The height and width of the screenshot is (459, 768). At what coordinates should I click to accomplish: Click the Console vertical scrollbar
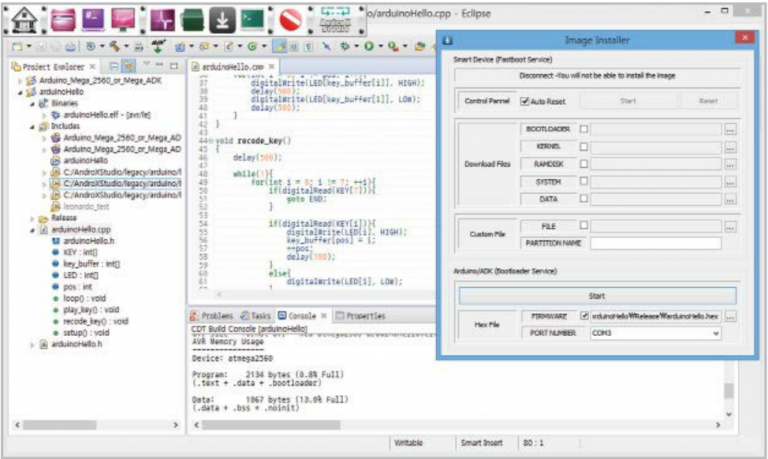[728, 390]
